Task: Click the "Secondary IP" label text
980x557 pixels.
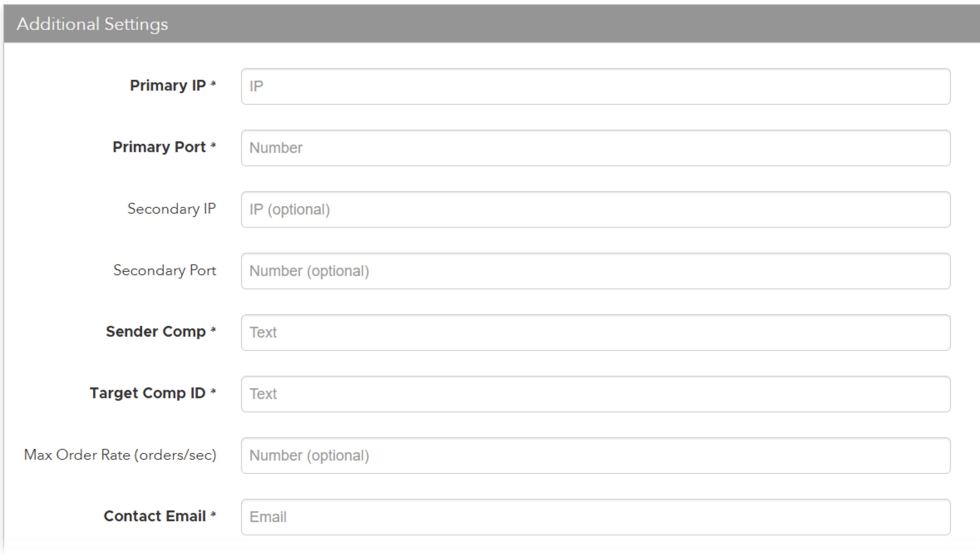Action: 171,209
